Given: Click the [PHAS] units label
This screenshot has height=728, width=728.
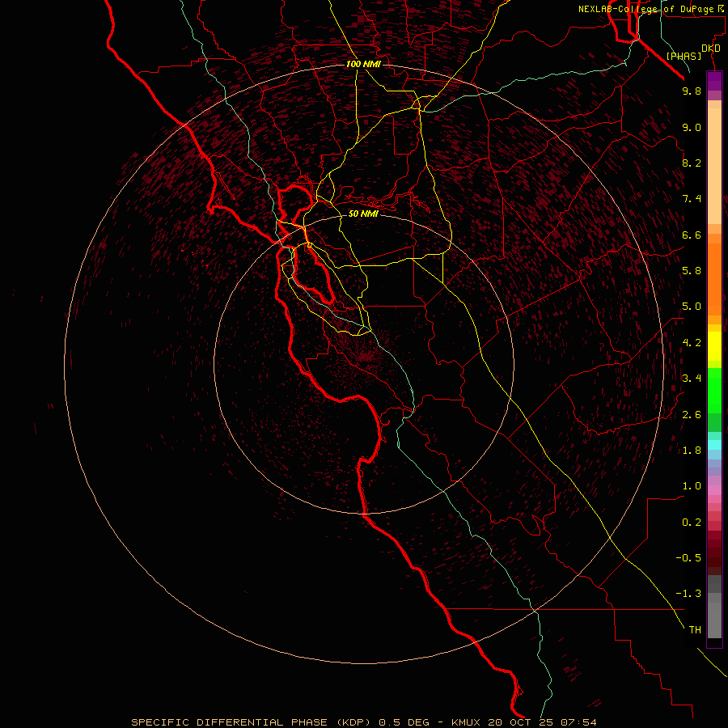Looking at the screenshot, I should (684, 57).
